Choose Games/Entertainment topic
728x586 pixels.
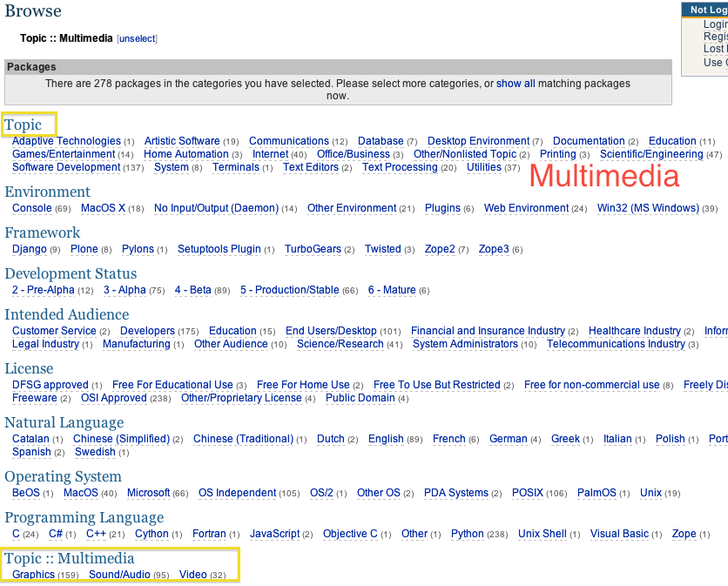click(64, 154)
